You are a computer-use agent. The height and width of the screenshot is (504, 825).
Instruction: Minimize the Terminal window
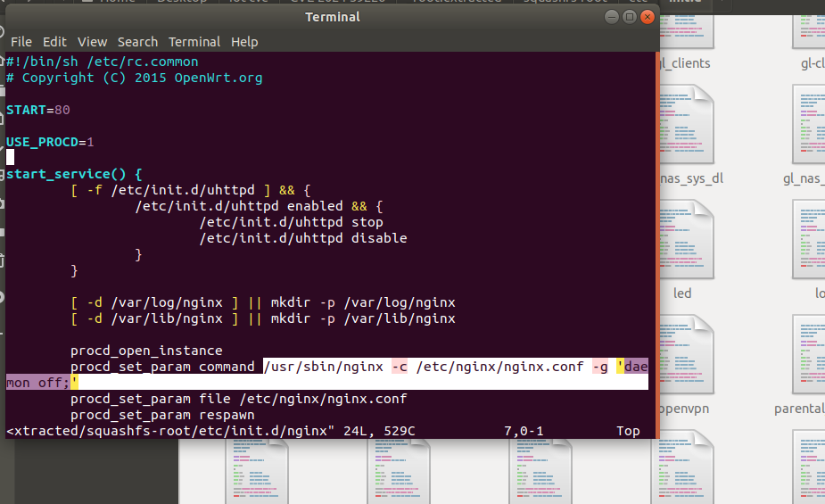coord(610,17)
